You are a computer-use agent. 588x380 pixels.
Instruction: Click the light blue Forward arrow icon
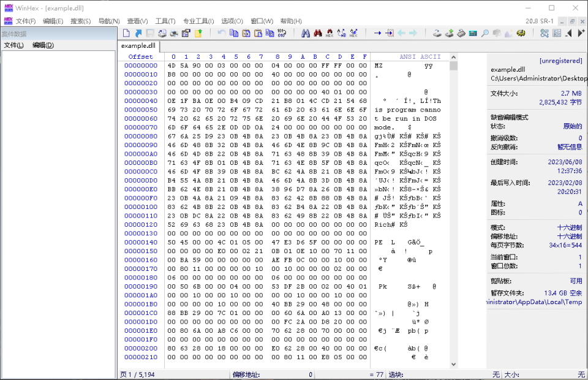[413, 33]
